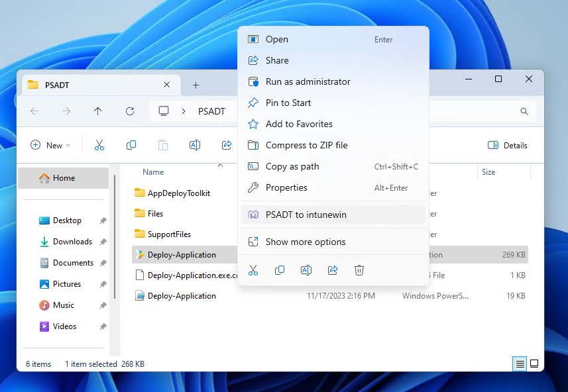Select the PSADT tab
The height and width of the screenshot is (392, 568).
click(101, 85)
